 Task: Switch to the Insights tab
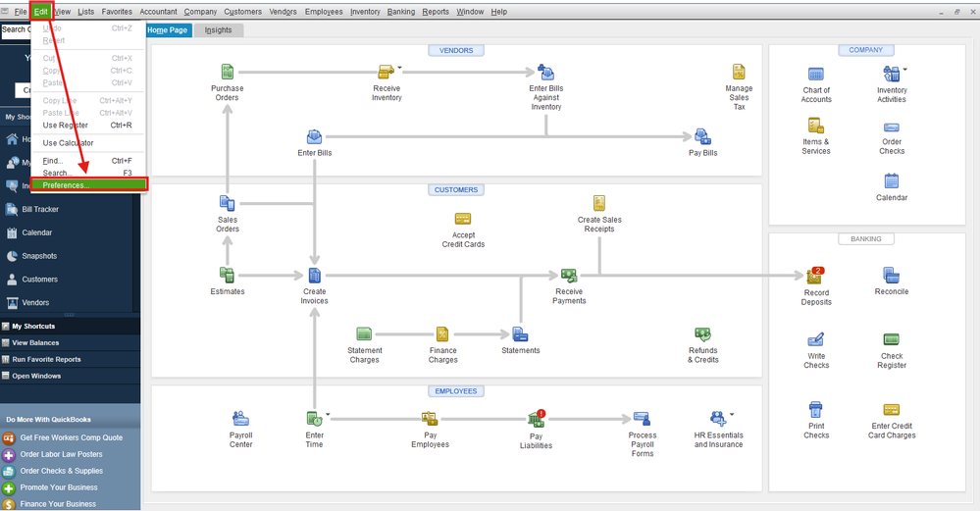coord(218,30)
